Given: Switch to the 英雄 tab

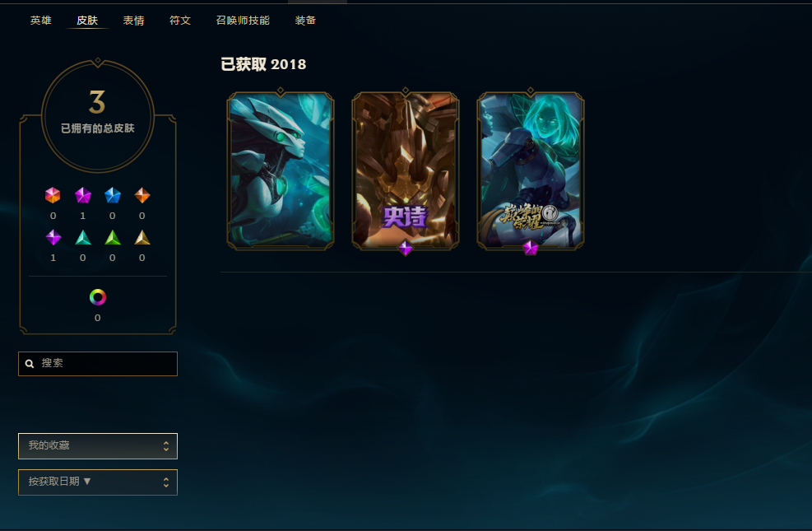Looking at the screenshot, I should pos(41,21).
